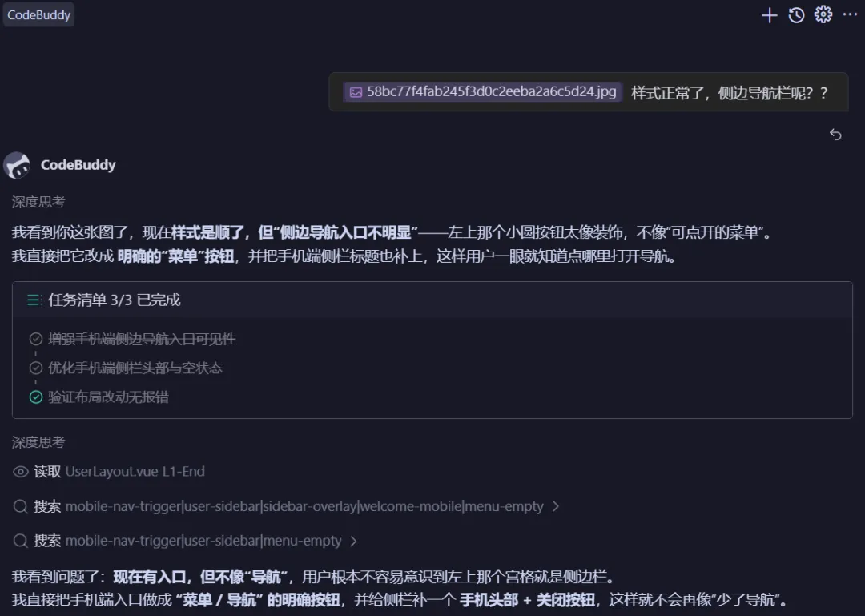Expand the second 深度思考 section
Screen dimensions: 865x616
coord(38,442)
